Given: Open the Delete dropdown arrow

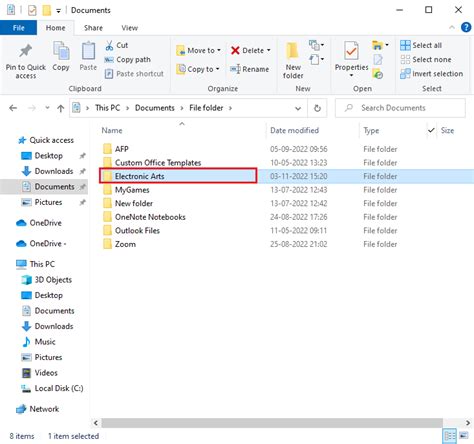Looking at the screenshot, I should coord(269,50).
